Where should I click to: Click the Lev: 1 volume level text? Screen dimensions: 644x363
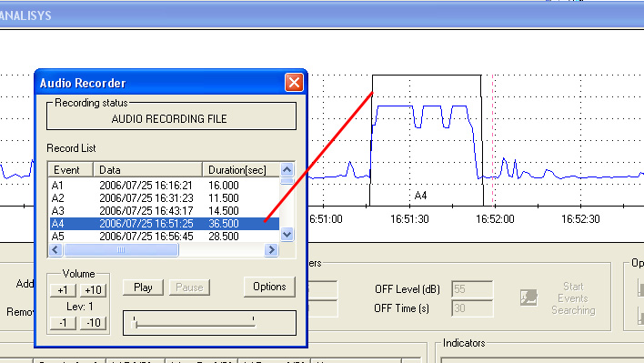point(80,307)
